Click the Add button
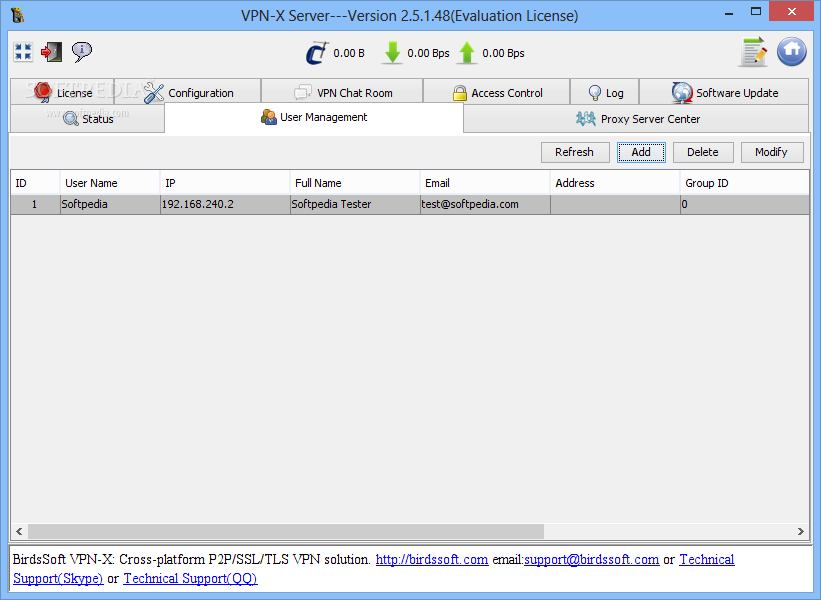This screenshot has height=600, width=821. tap(641, 152)
